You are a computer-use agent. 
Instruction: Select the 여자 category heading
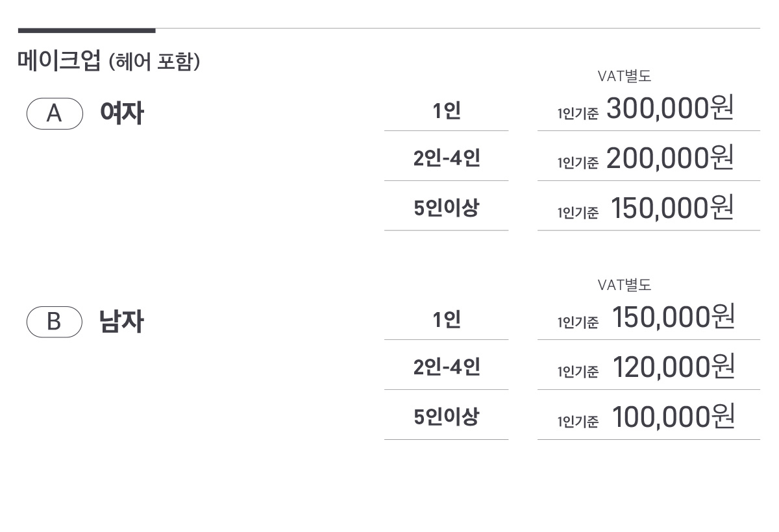pyautogui.click(x=121, y=114)
